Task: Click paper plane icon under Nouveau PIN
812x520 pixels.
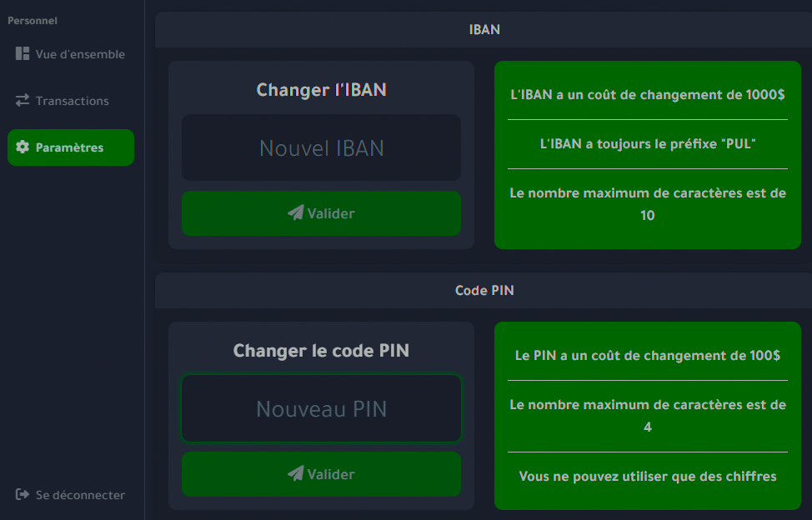Action: 295,474
